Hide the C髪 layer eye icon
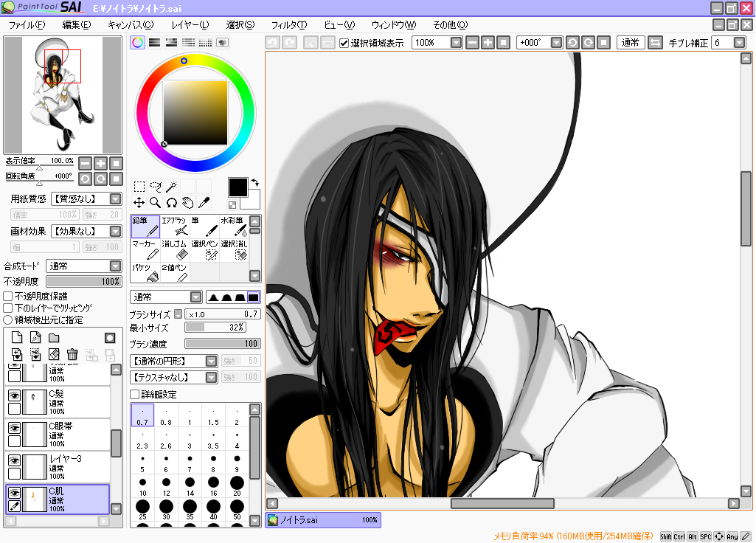756x543 pixels. pos(15,396)
